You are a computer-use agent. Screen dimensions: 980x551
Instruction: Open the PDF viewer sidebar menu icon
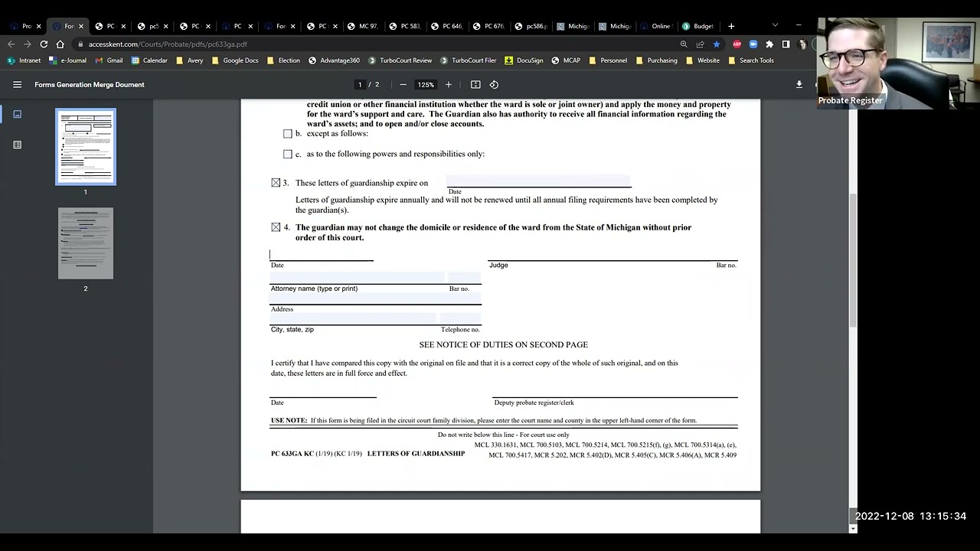pos(17,84)
